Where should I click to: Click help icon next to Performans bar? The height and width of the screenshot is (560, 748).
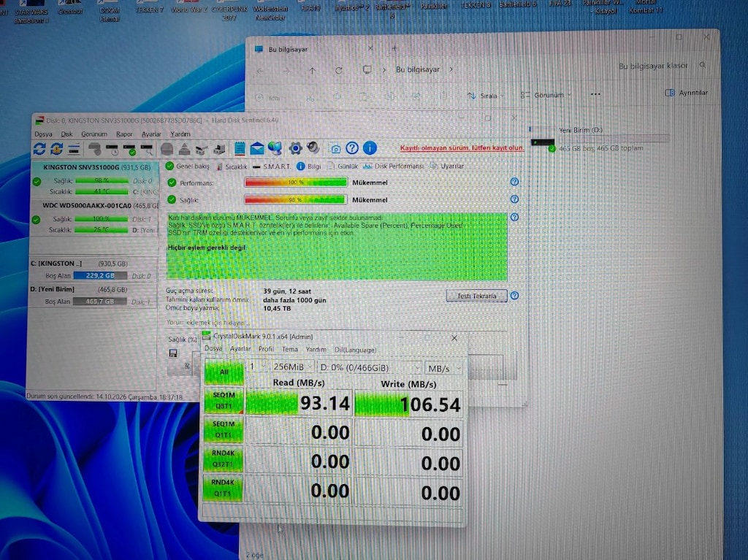tap(514, 182)
